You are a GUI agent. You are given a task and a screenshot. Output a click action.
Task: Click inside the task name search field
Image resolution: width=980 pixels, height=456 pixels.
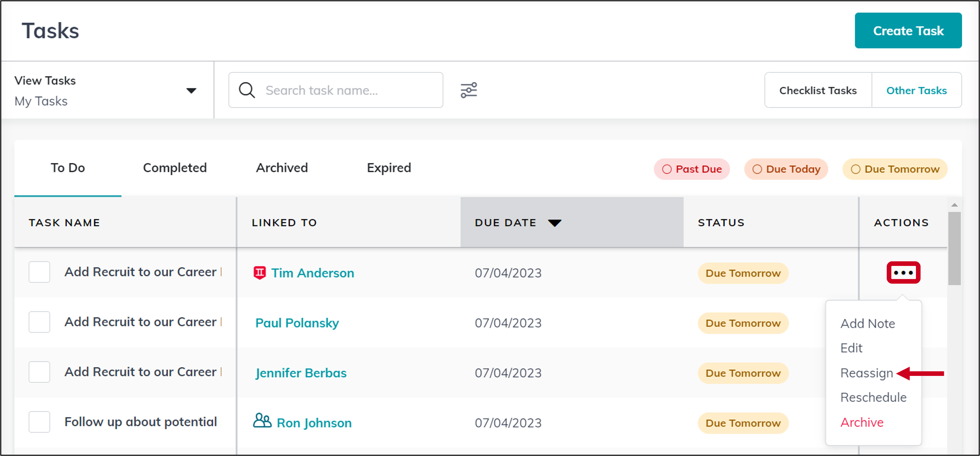point(343,90)
